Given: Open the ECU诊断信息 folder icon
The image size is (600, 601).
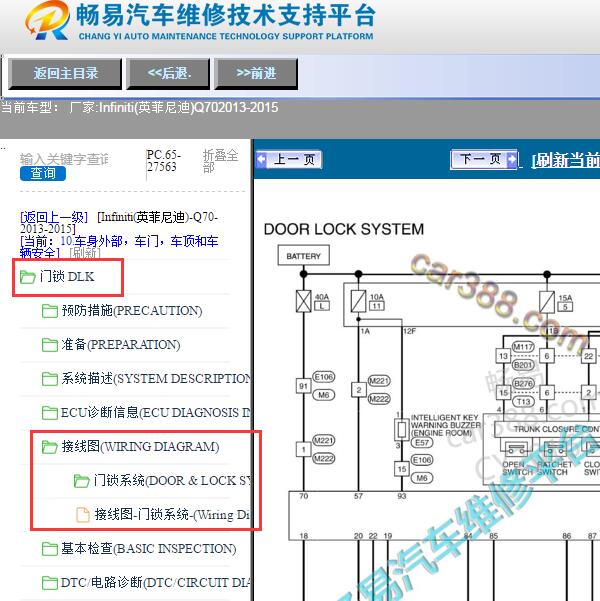Looking at the screenshot, I should 50,413.
